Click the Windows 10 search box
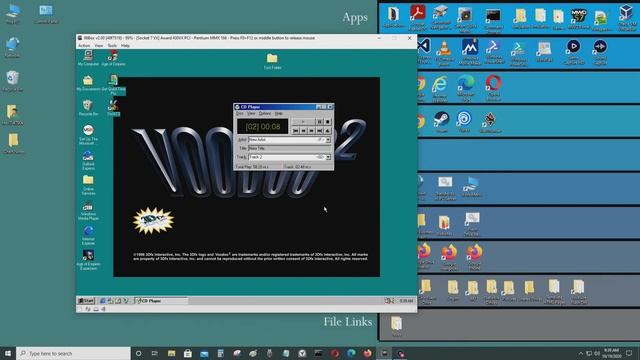The height and width of the screenshot is (360, 640). coord(73,353)
